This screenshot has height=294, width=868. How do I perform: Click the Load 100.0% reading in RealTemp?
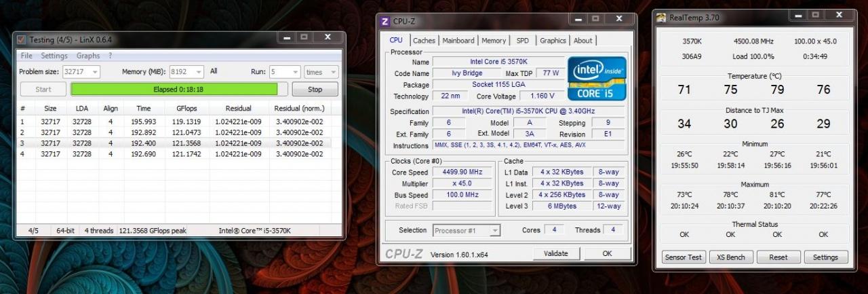(x=753, y=56)
